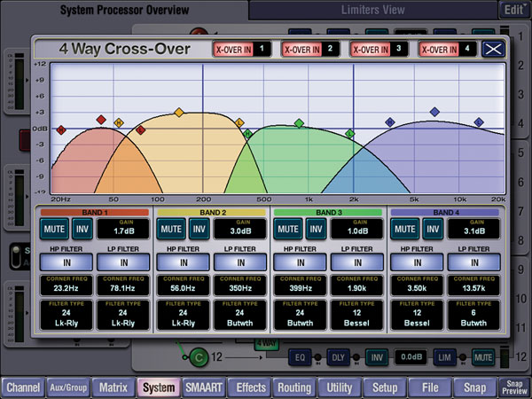Open Band 4 LP filter type Butwth selector
Screen dimensions: 532x399
click(475, 318)
